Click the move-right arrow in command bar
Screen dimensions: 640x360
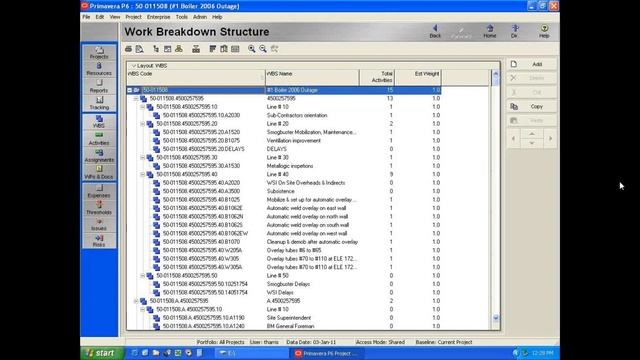[x=550, y=139]
